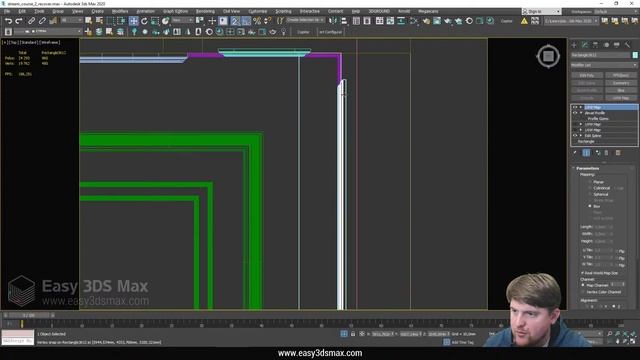Open the Modifier List dropdown
Viewport: 640px width, 360px height.
(604, 65)
